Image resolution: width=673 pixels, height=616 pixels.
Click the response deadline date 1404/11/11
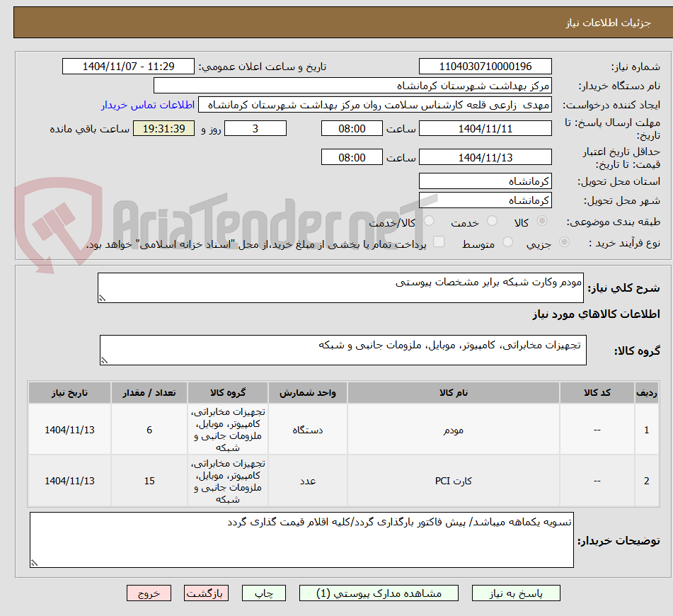tap(485, 128)
